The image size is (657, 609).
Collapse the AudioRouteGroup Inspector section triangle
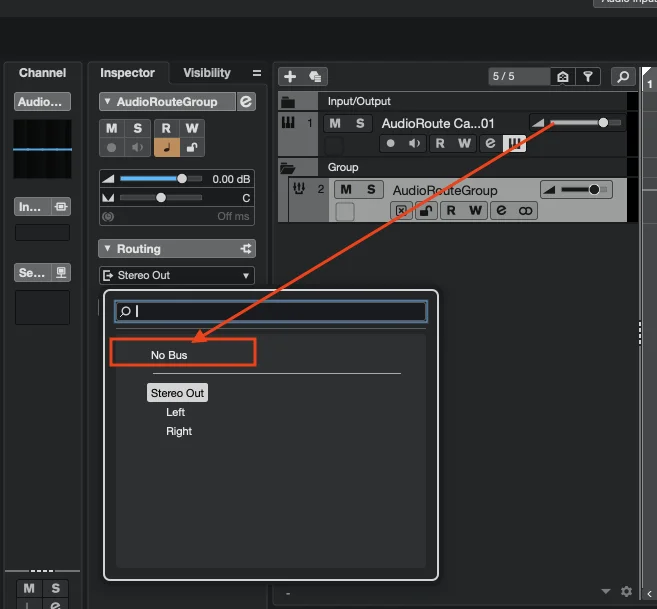pyautogui.click(x=107, y=101)
